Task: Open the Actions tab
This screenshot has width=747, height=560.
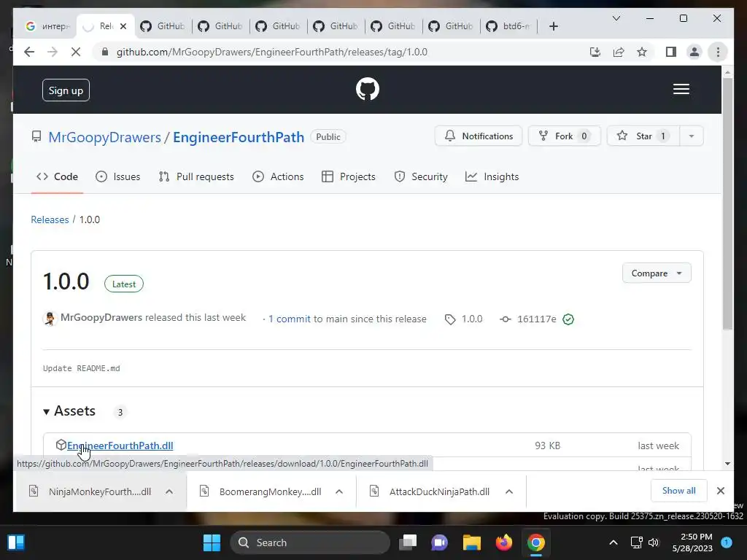Action: pyautogui.click(x=278, y=176)
